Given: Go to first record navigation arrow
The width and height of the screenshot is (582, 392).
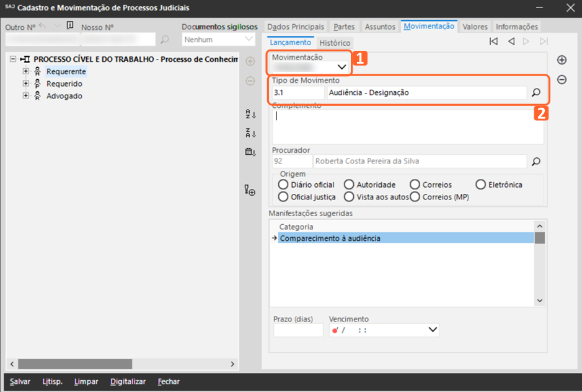Looking at the screenshot, I should (493, 41).
